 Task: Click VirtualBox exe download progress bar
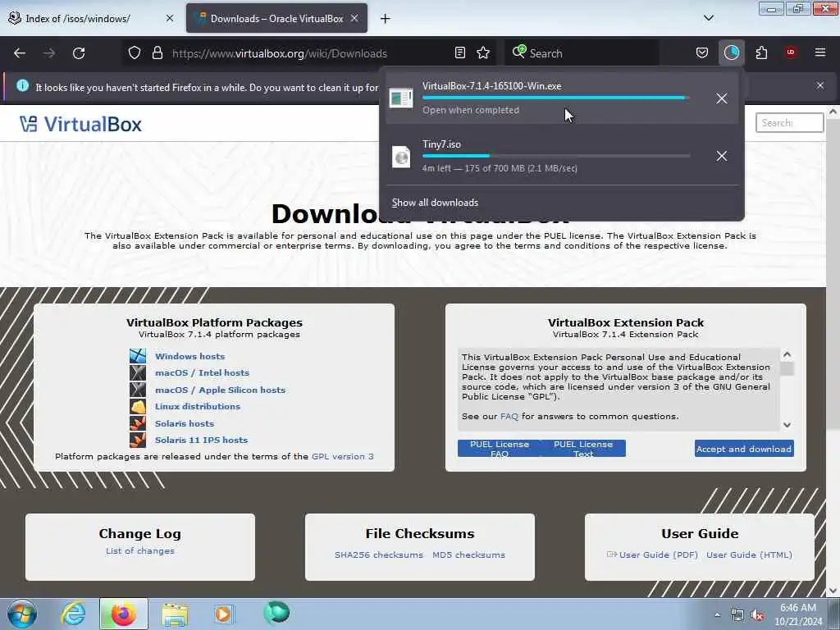pos(556,98)
